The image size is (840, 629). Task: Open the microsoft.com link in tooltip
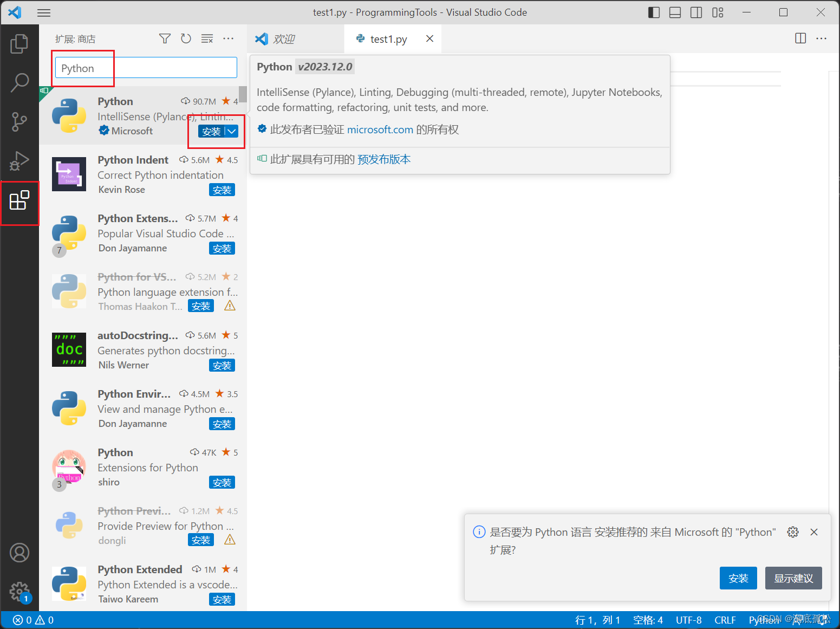(x=380, y=129)
